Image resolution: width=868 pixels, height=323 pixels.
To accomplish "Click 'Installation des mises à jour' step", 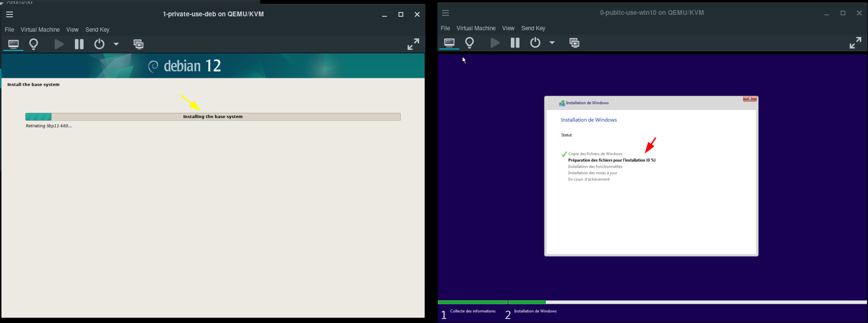I will (x=592, y=173).
